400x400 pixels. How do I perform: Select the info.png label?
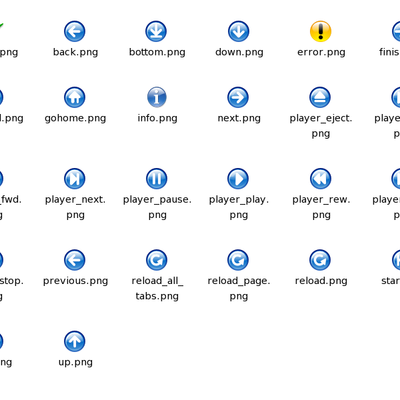pos(157,118)
